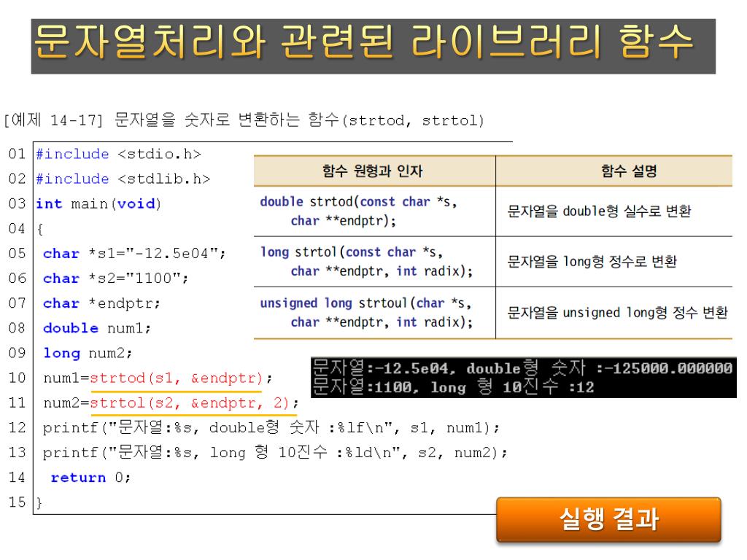Click code line char *endptr;
Image resolution: width=747 pixels, height=560 pixels.
[101, 303]
